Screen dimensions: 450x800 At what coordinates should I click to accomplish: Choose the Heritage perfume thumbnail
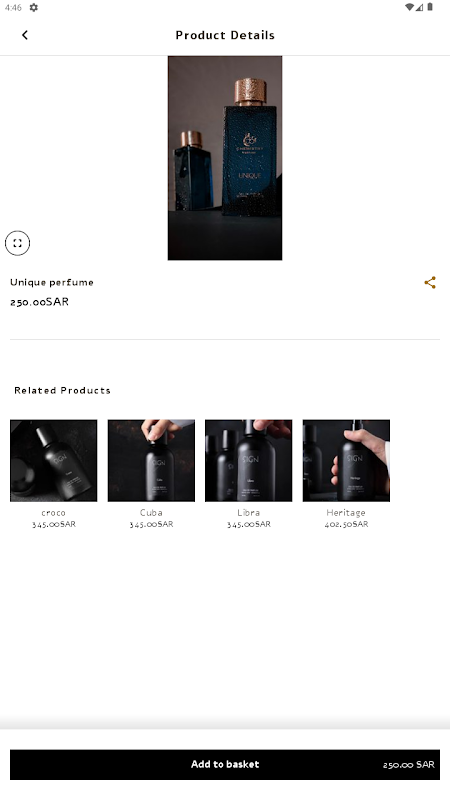(346, 461)
